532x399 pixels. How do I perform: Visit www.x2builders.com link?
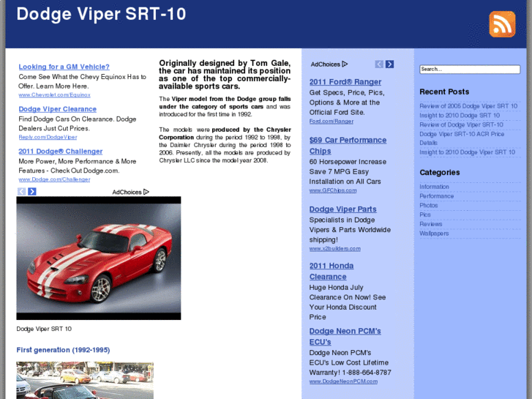click(335, 249)
